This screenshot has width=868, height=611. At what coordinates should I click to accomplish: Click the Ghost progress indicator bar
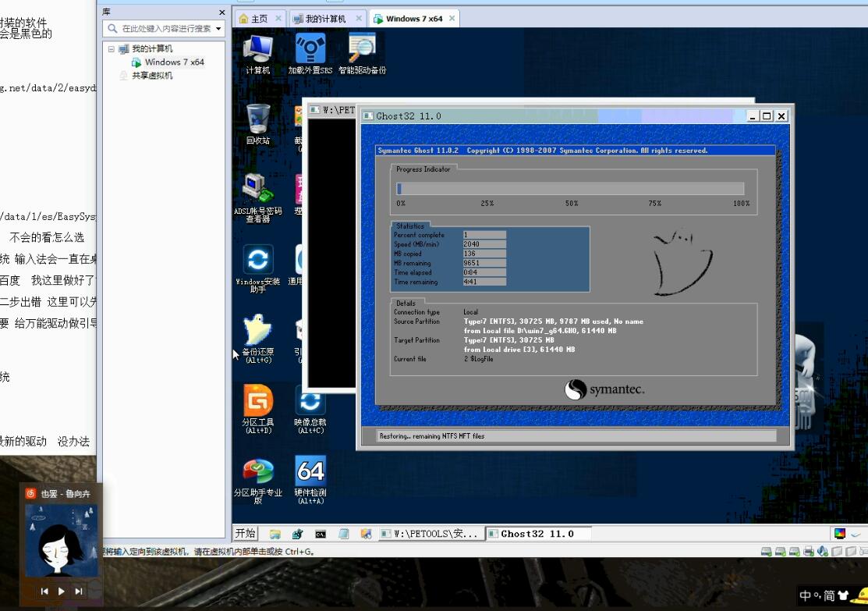[570, 189]
